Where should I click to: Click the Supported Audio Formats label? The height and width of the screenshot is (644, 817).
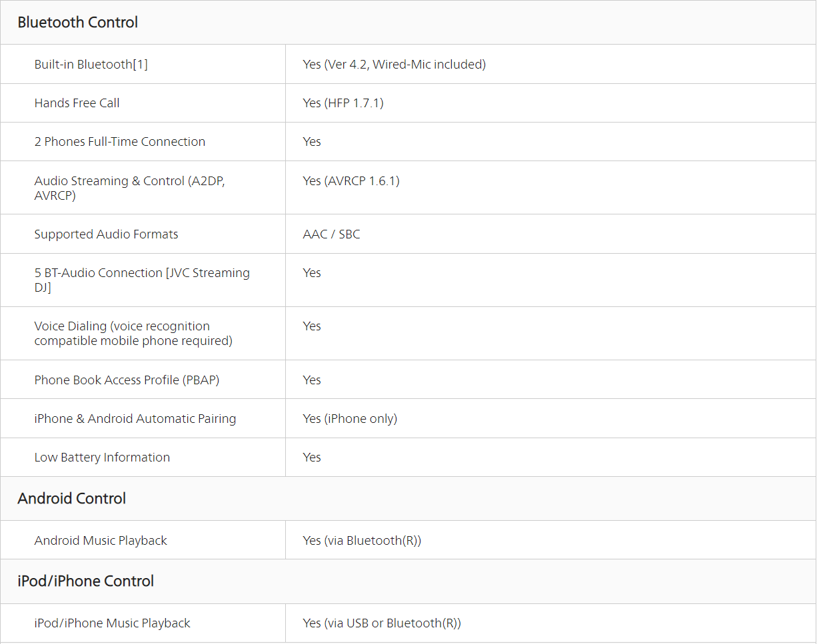coord(107,234)
